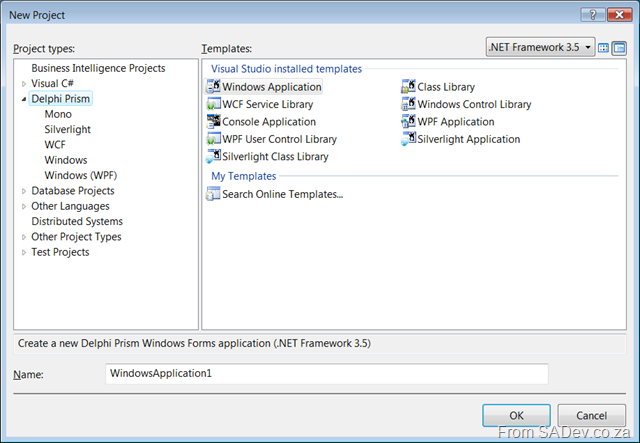Click the Windows Application label text
Viewport: 640px width, 443px height.
coord(272,87)
